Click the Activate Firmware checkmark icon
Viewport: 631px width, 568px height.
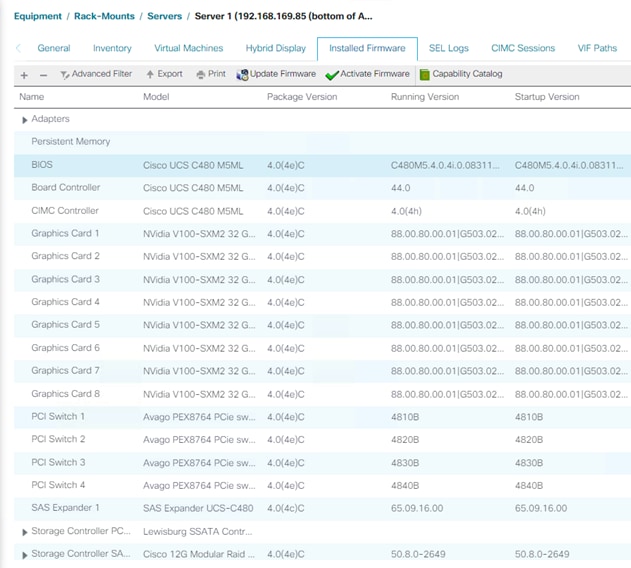(x=332, y=75)
